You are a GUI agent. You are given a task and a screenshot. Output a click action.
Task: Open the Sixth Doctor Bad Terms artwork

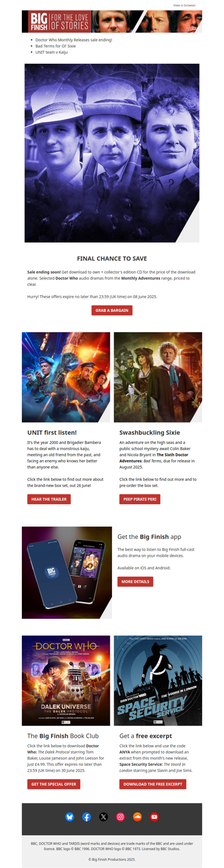(x=158, y=377)
